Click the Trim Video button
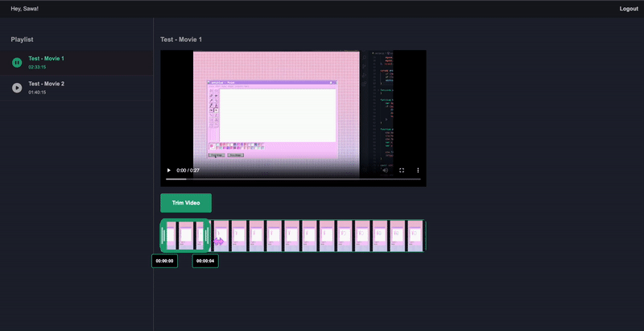 (186, 203)
